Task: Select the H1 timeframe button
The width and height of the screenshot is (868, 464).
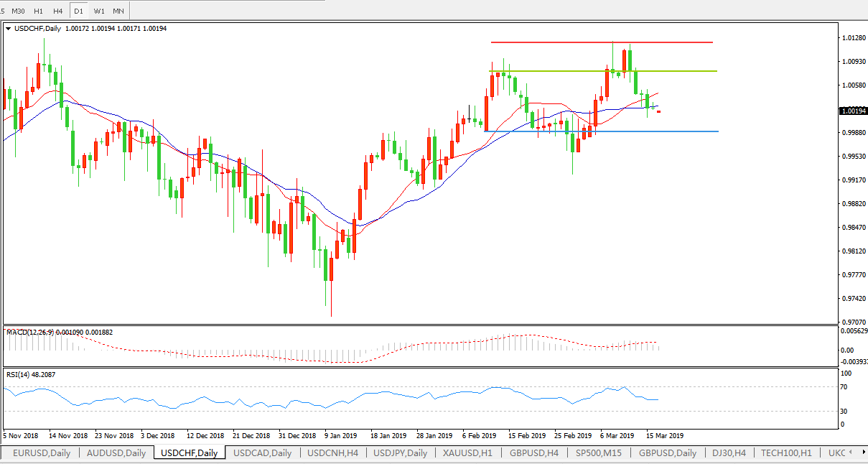Action: [x=38, y=11]
